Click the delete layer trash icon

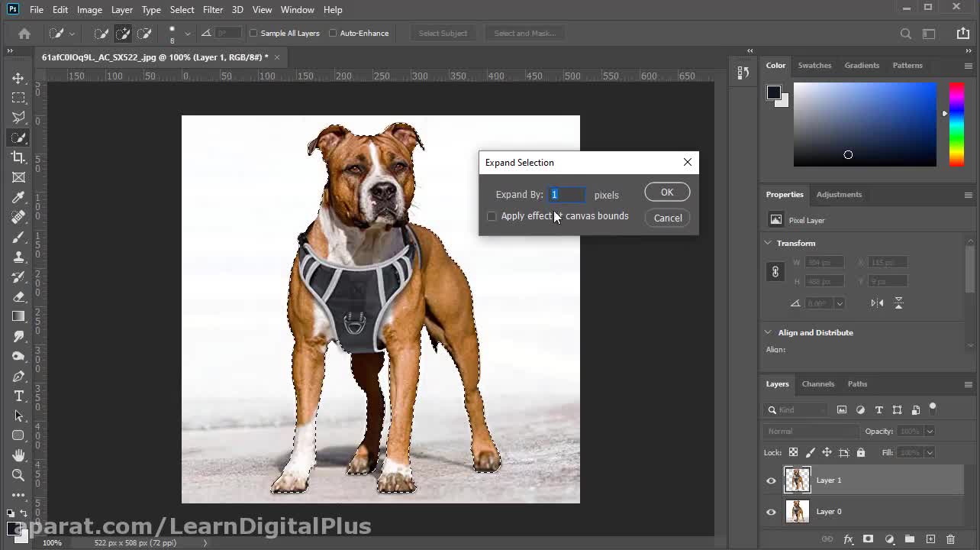pos(950,539)
